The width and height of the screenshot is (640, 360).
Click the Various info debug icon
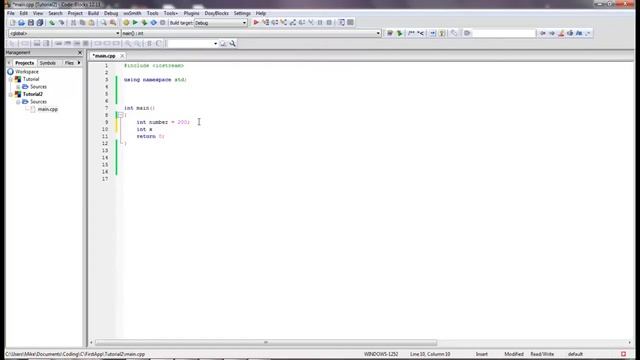point(350,22)
